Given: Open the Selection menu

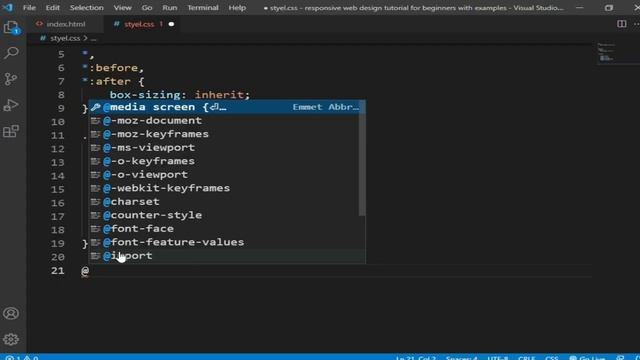Looking at the screenshot, I should [87, 8].
